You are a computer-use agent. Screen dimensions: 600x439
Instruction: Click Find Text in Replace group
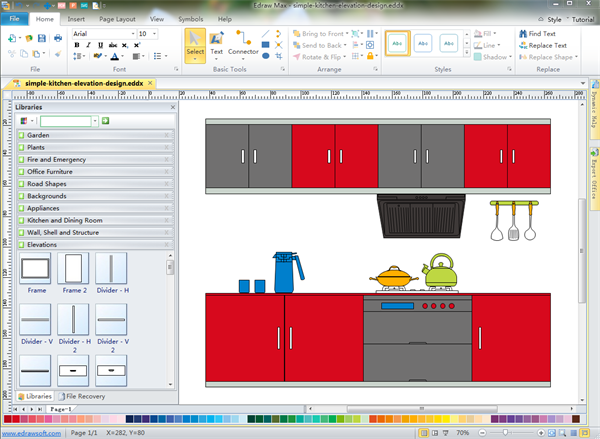point(540,33)
